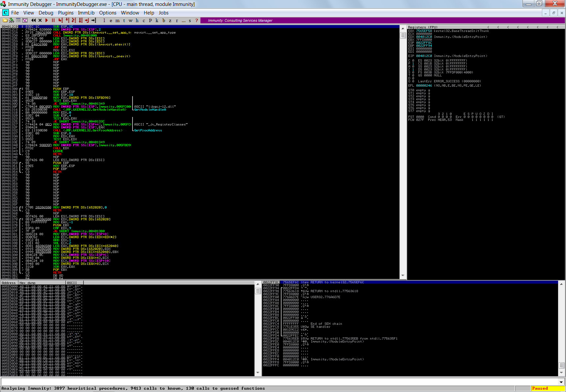Show Source with 's' button
This screenshot has height=392, width=566.
190,20
